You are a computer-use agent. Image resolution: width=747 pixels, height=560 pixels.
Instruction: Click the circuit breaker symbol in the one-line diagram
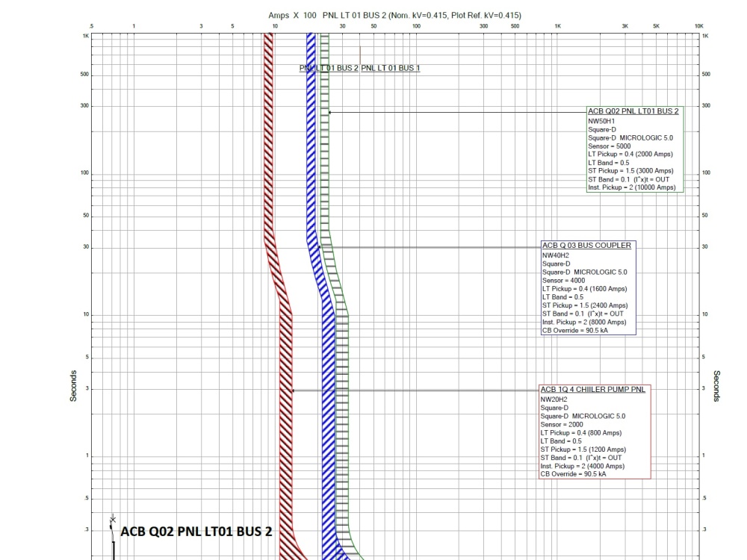click(113, 526)
